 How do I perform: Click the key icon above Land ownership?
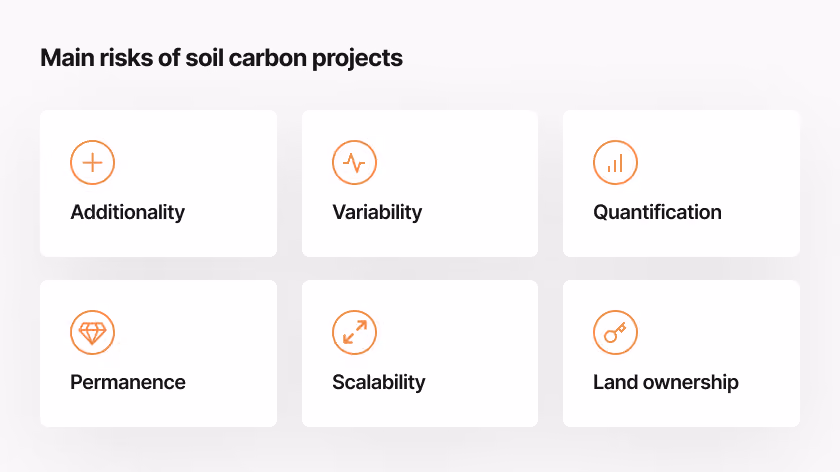[615, 332]
